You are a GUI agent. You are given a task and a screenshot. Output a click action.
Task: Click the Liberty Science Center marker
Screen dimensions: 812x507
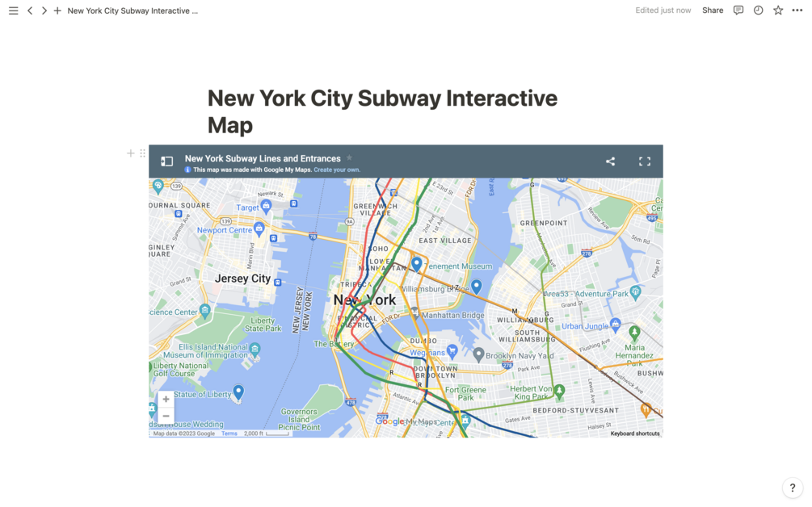tap(205, 310)
